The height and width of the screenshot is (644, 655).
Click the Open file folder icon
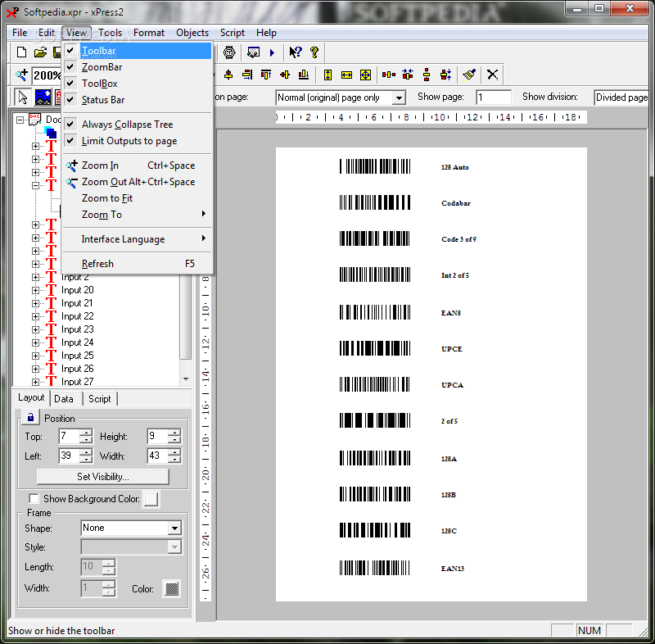click(x=40, y=52)
